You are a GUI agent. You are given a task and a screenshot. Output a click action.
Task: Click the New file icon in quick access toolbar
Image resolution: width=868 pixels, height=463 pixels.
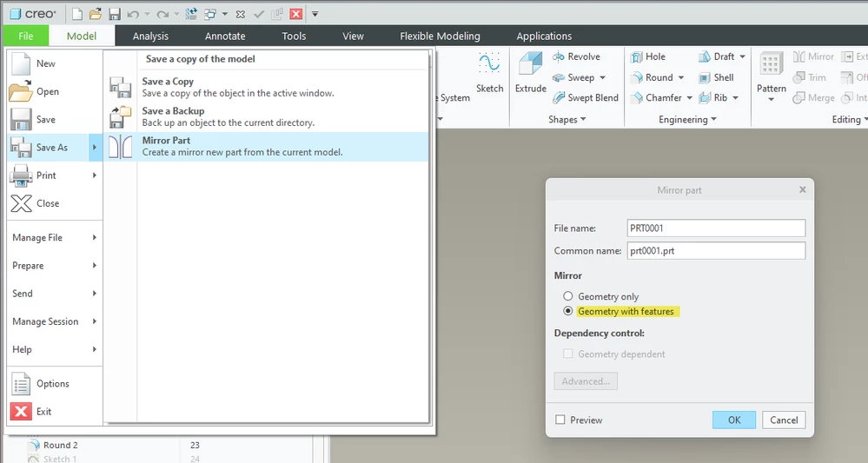coord(77,14)
